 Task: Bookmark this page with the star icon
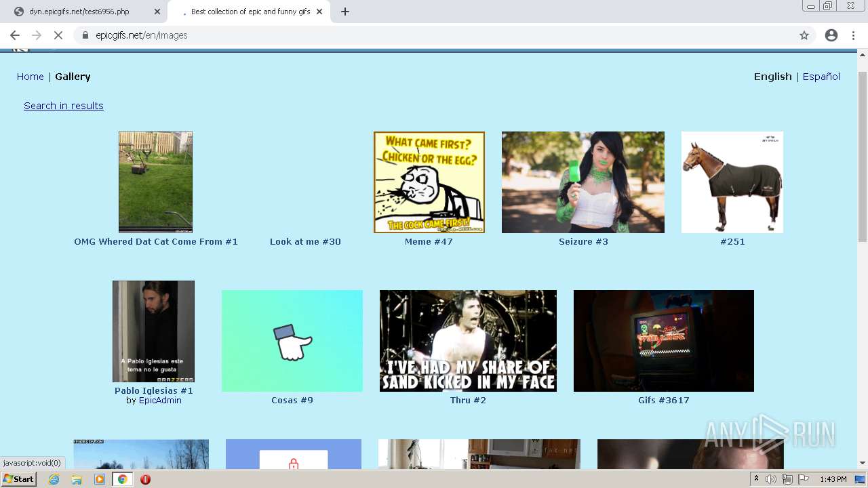coord(804,35)
